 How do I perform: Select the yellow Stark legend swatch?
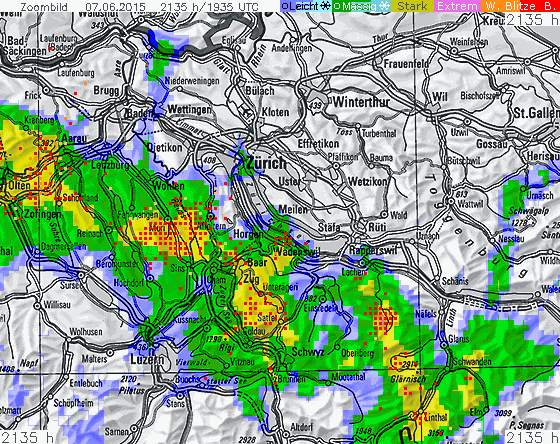click(x=412, y=6)
